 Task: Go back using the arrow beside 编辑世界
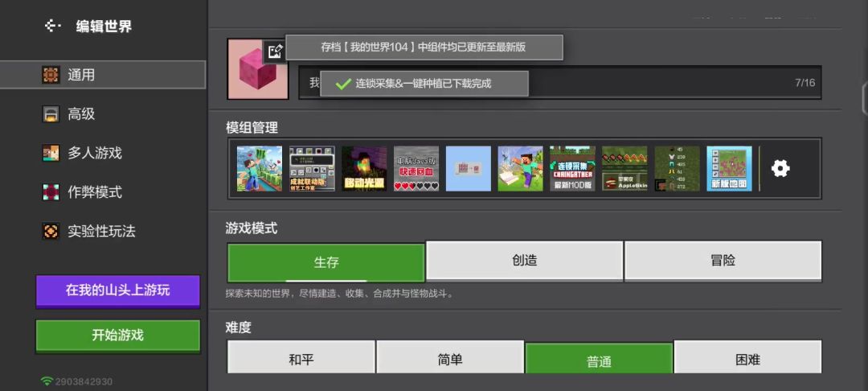point(52,26)
